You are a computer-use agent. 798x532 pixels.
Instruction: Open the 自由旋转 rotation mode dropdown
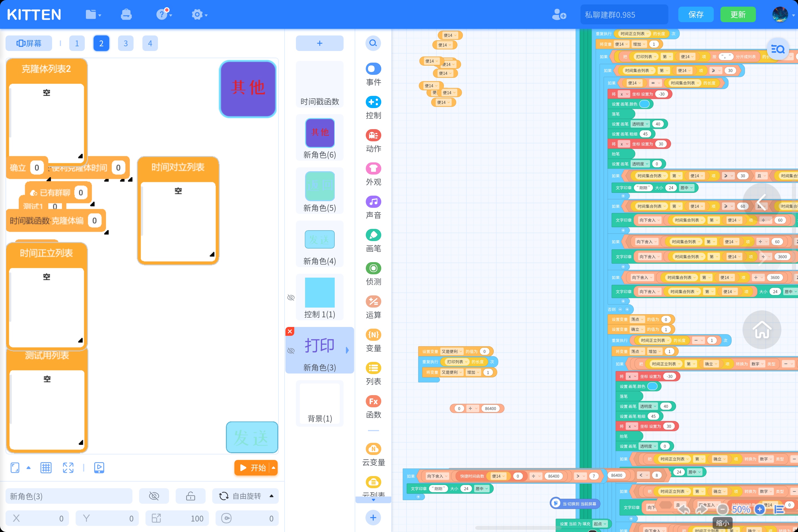[x=246, y=496]
